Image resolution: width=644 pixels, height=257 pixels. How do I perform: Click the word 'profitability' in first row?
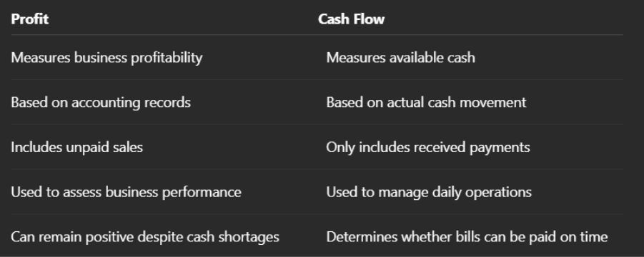[167, 58]
